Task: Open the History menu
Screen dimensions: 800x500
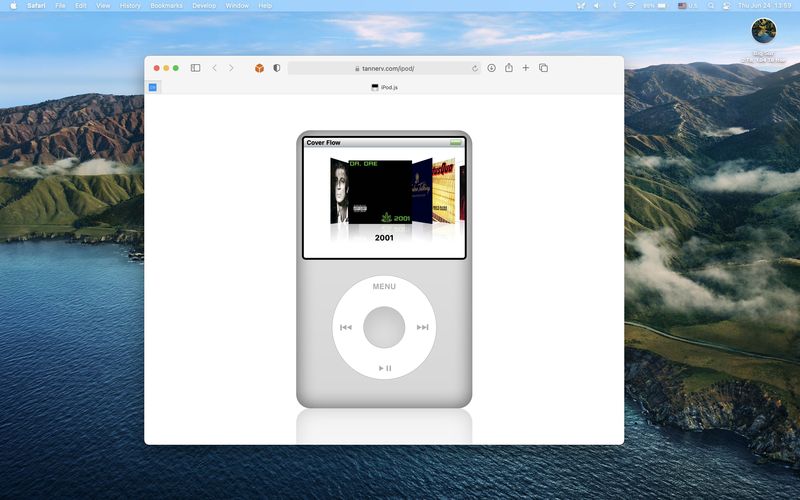Action: [x=130, y=6]
